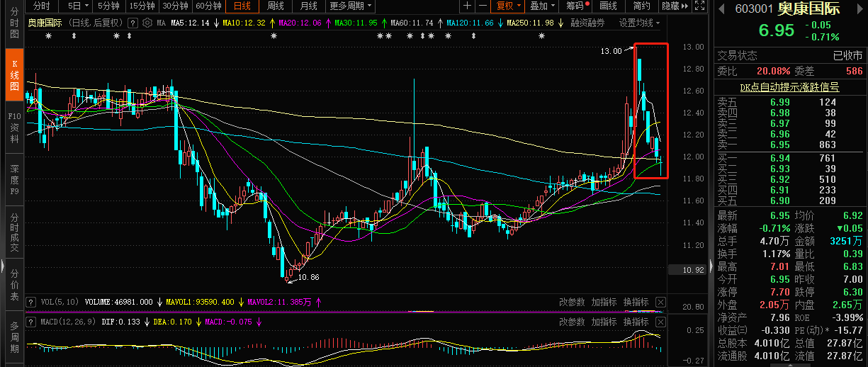This screenshot has width=868, height=367.
Task: Close the MACD indicator panel
Action: 660,322
